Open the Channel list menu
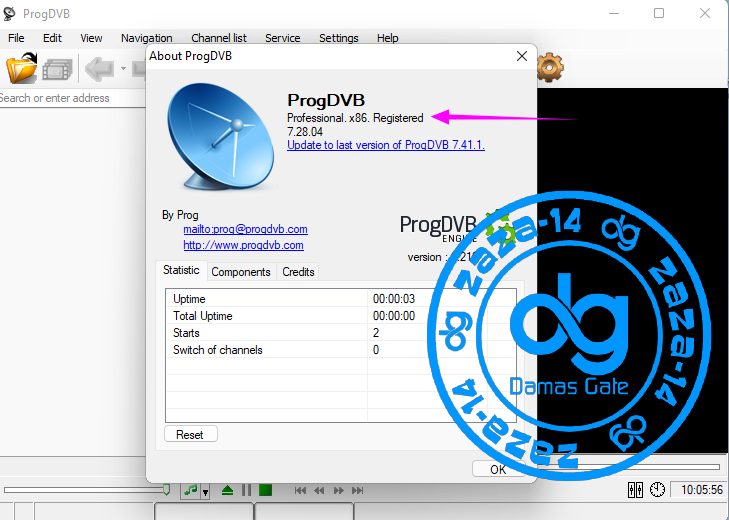 pyautogui.click(x=219, y=38)
